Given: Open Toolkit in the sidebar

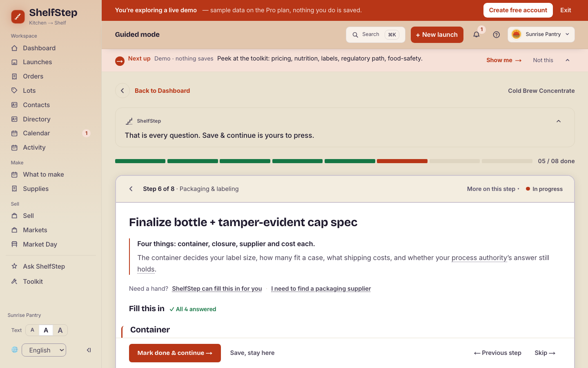Looking at the screenshot, I should click(x=51, y=282).
